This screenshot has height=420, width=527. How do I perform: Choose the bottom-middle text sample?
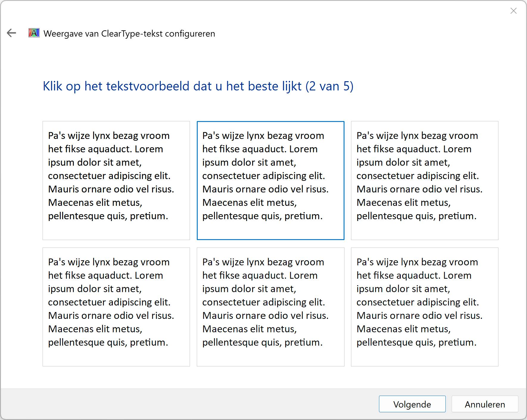click(x=270, y=307)
